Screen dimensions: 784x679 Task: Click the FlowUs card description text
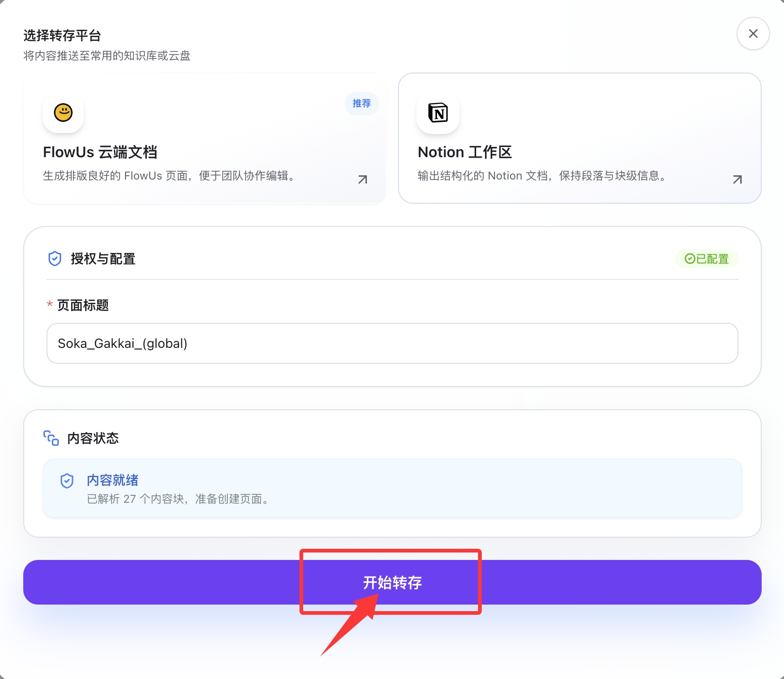point(168,176)
